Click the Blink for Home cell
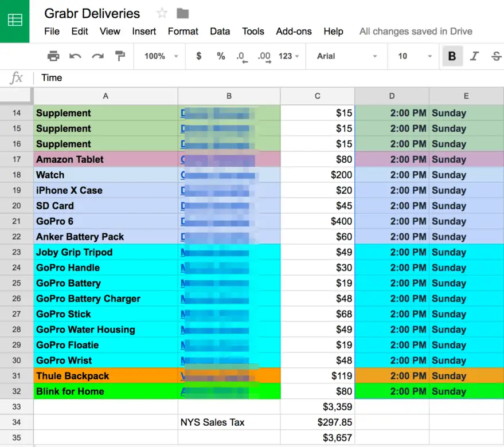504x447 pixels. [106, 391]
